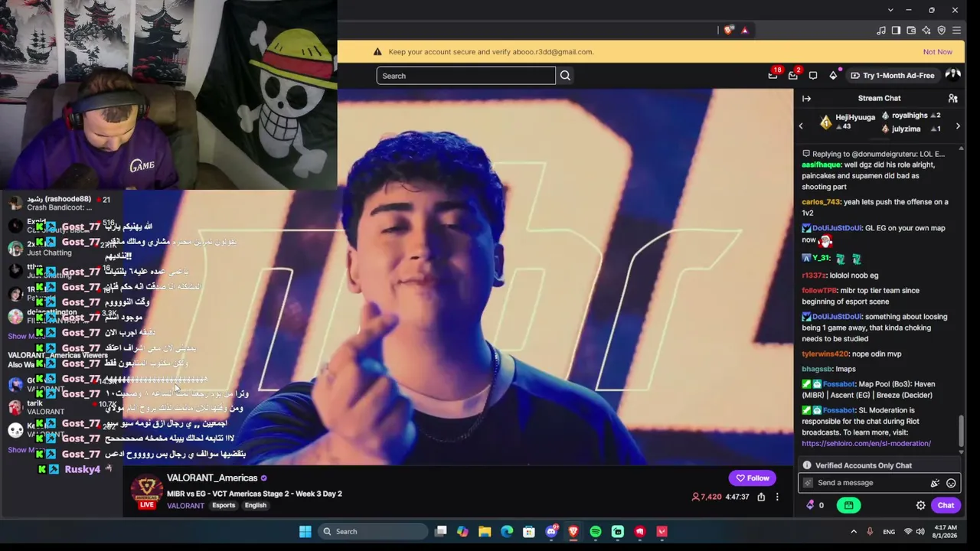Click royalhighs in the gift leaderboard

(x=911, y=116)
